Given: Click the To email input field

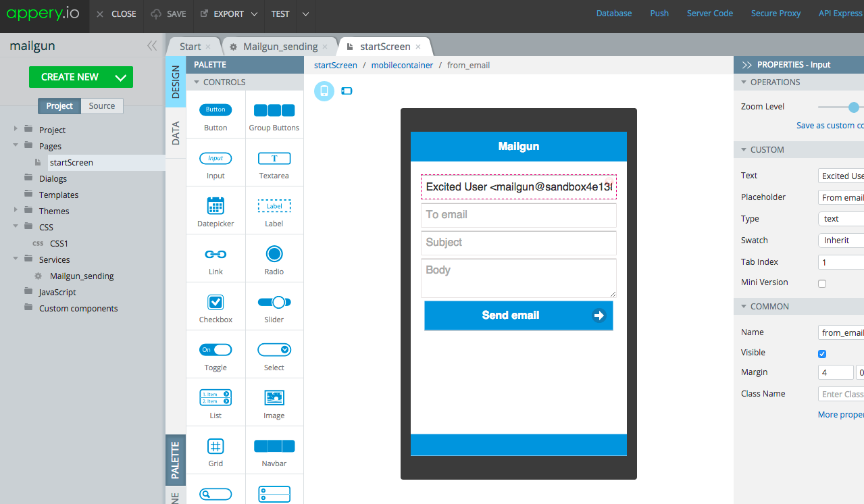Looking at the screenshot, I should 518,215.
